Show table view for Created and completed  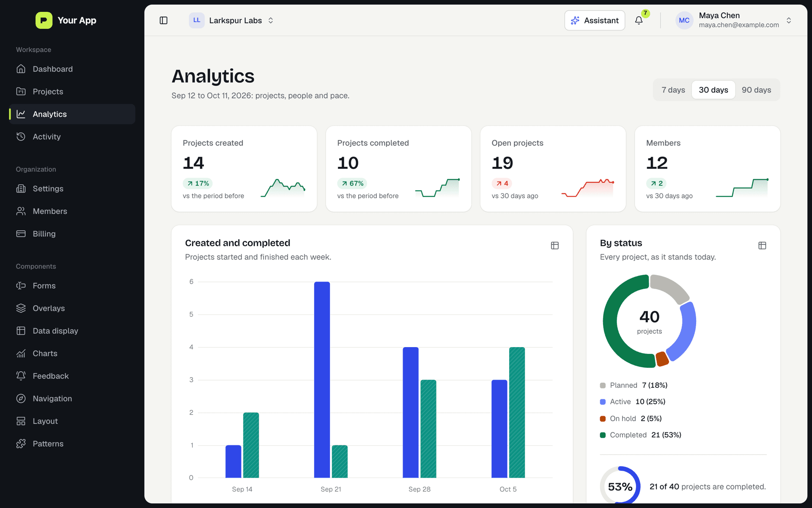tap(555, 246)
